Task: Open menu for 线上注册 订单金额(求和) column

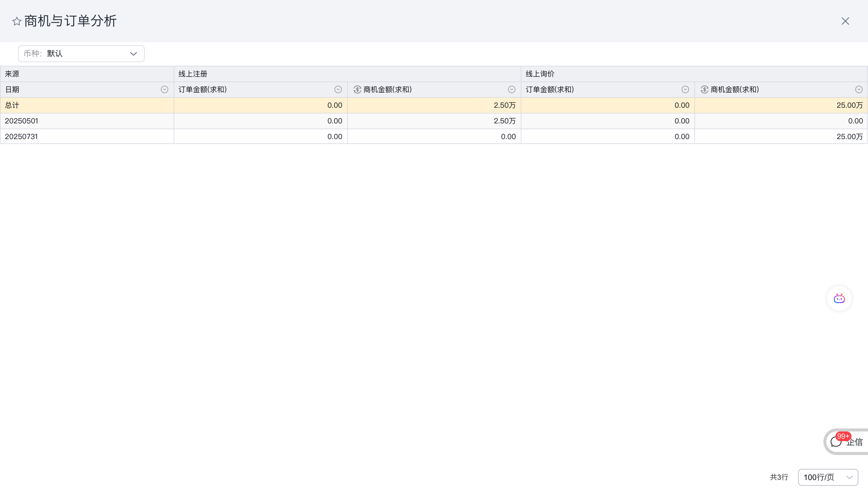Action: tap(338, 89)
